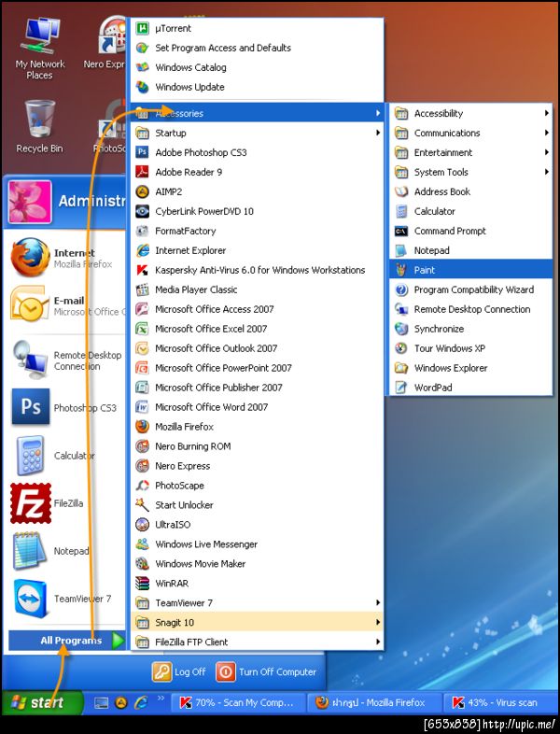560x734 pixels.
Task: Open Microsoft Office Excel 2007
Action: [x=257, y=329]
